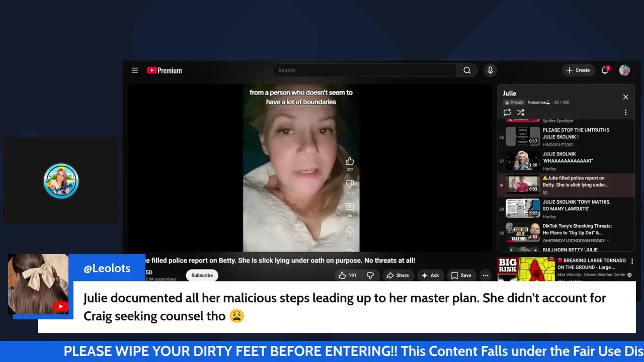
Task: Like the video with 191 likes
Action: [348, 275]
